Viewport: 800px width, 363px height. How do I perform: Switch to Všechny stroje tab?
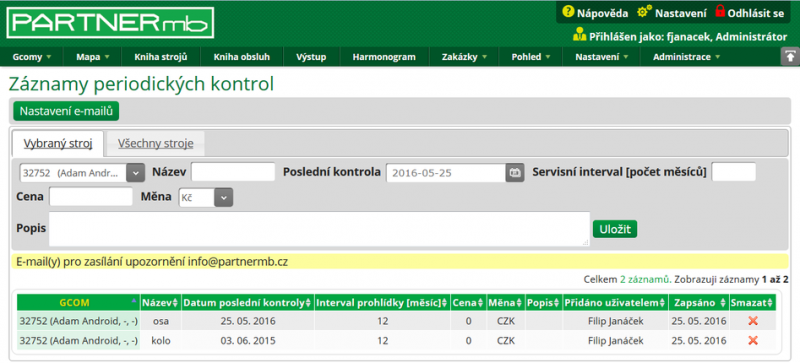155,143
